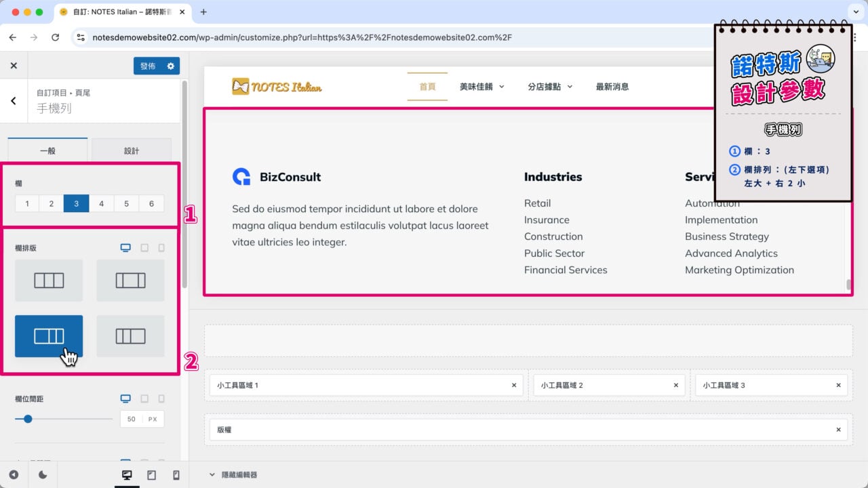
Task: Select 4 columns option
Action: click(101, 203)
